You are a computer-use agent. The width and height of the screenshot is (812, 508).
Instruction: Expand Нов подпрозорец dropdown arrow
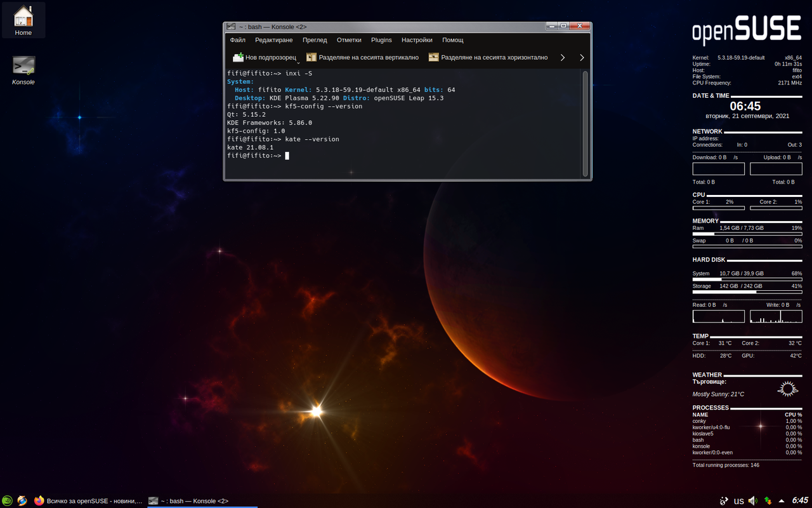[298, 62]
